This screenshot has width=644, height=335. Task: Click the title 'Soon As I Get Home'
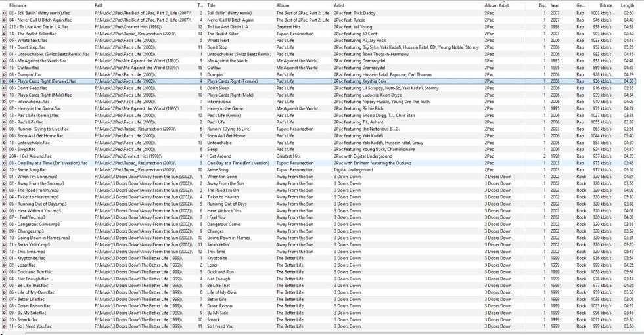(226, 136)
